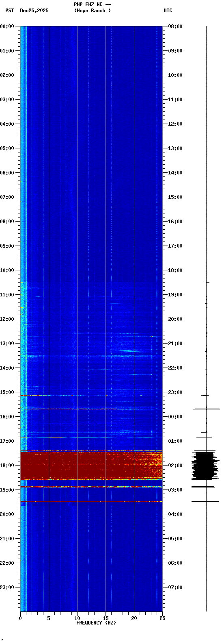The height and width of the screenshot is (644, 224).
Task: Select '09:00' on the PST time axis
Action: click(x=7, y=246)
